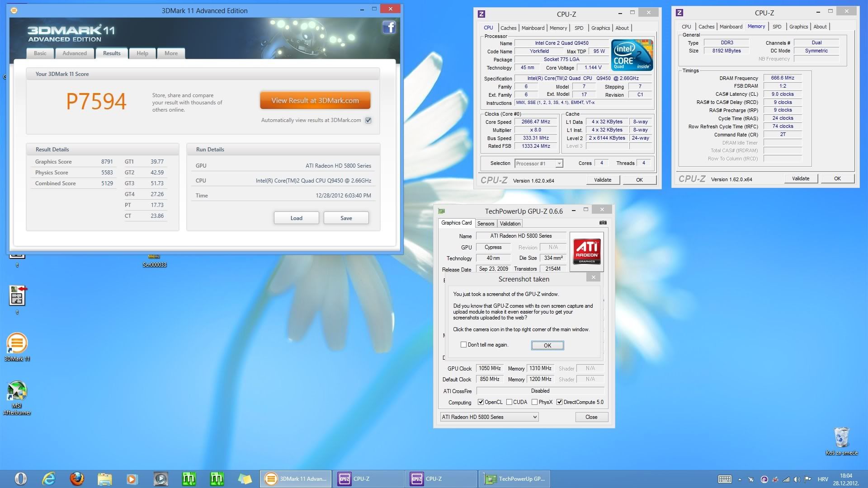Open the ATI Radeon HD 5800 Series dropdown
Image resolution: width=868 pixels, height=488 pixels.
point(489,417)
